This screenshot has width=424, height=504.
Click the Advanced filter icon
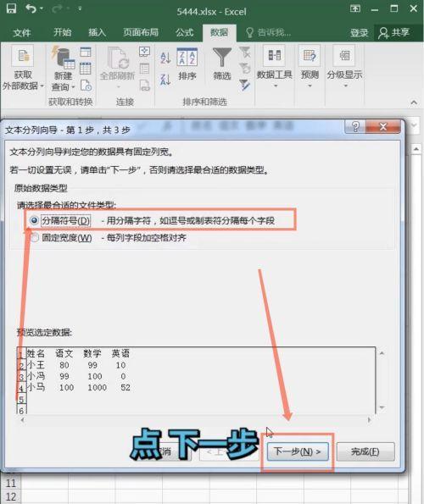point(245,85)
